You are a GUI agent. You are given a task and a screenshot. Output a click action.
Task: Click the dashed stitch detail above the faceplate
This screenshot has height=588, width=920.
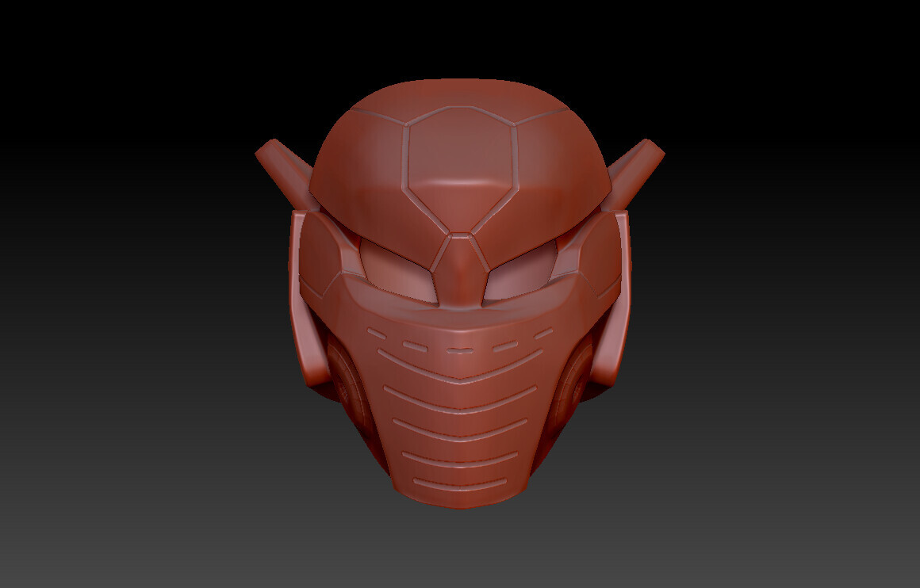(458, 349)
